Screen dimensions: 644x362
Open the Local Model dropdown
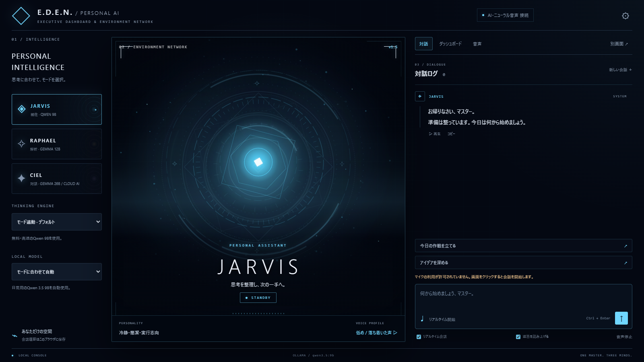[x=57, y=271]
